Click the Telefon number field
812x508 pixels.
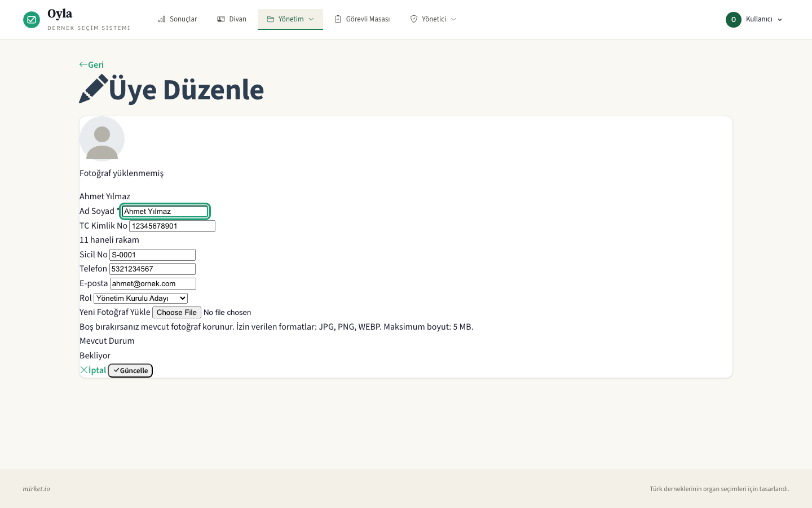152,269
